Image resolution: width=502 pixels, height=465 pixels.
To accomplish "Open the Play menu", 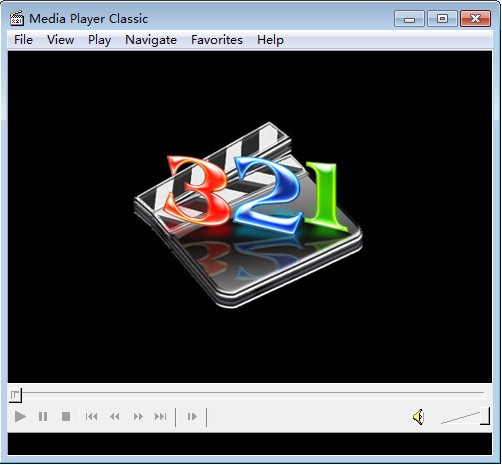I will 99,40.
